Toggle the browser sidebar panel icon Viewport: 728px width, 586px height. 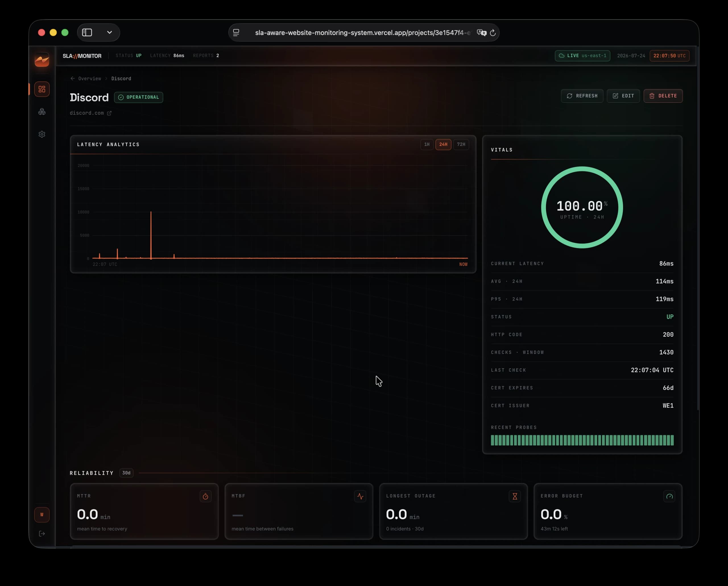click(87, 32)
